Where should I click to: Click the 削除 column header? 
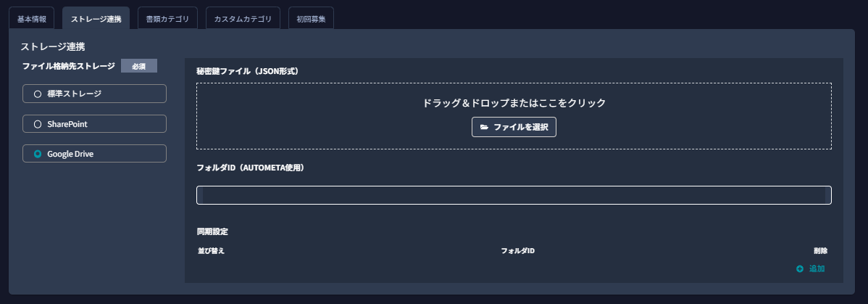point(820,251)
